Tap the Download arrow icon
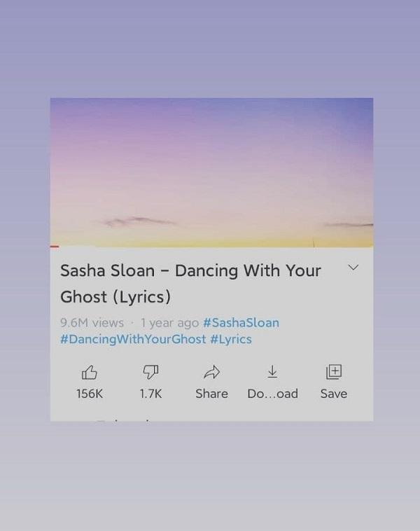The image size is (420, 531). click(272, 371)
